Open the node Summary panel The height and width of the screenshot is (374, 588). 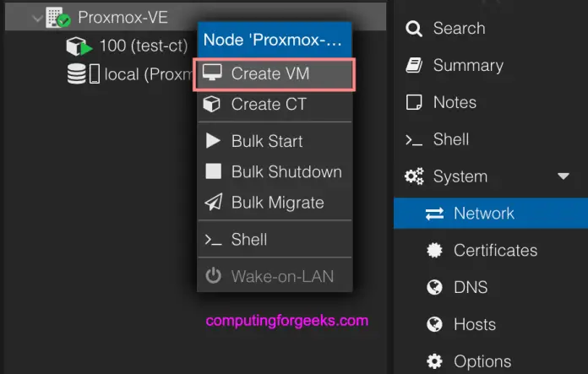coord(467,65)
